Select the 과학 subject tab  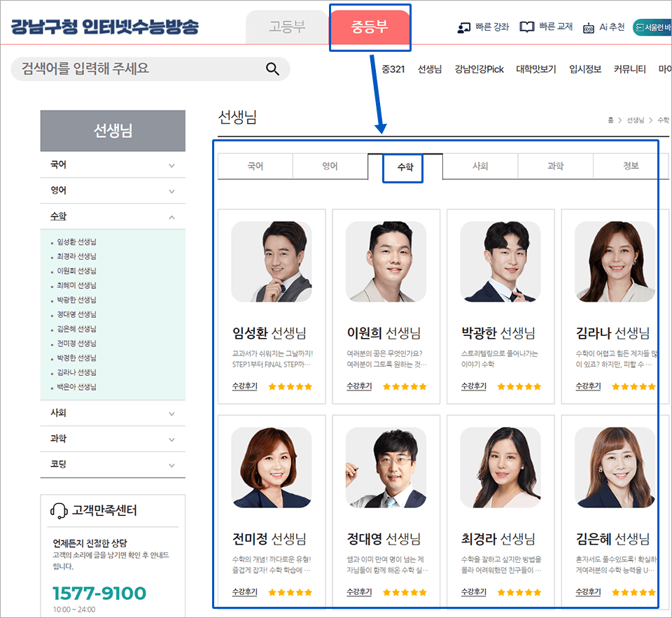point(555,166)
